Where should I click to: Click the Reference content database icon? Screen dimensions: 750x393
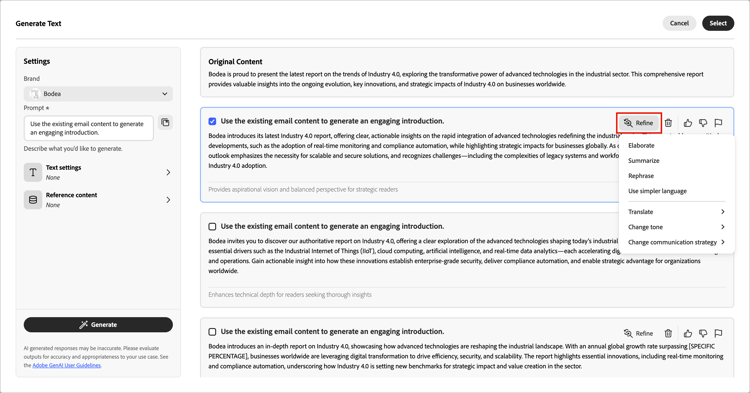33,200
